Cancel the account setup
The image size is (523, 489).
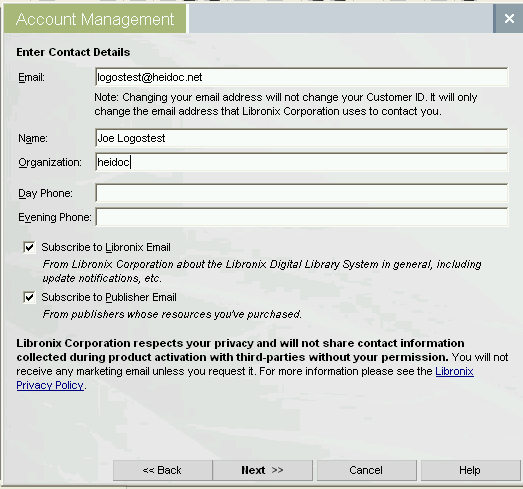(367, 470)
